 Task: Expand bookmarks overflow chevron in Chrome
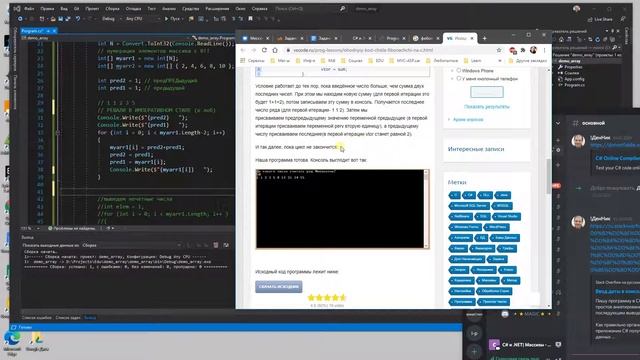(x=500, y=61)
